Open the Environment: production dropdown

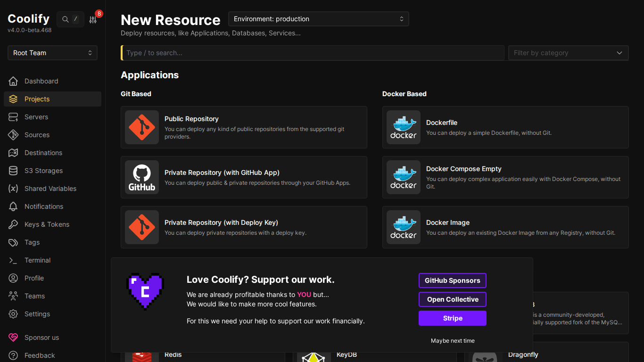click(x=318, y=19)
